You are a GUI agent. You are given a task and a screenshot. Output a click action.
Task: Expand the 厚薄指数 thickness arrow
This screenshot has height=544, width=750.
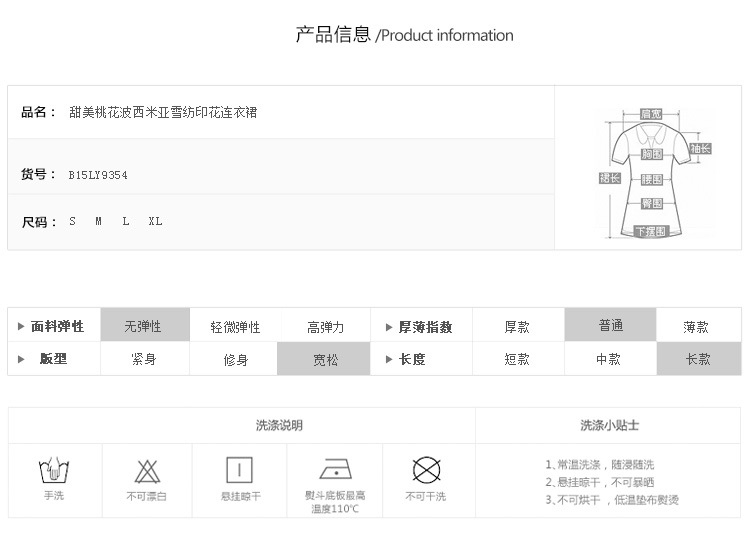(389, 327)
